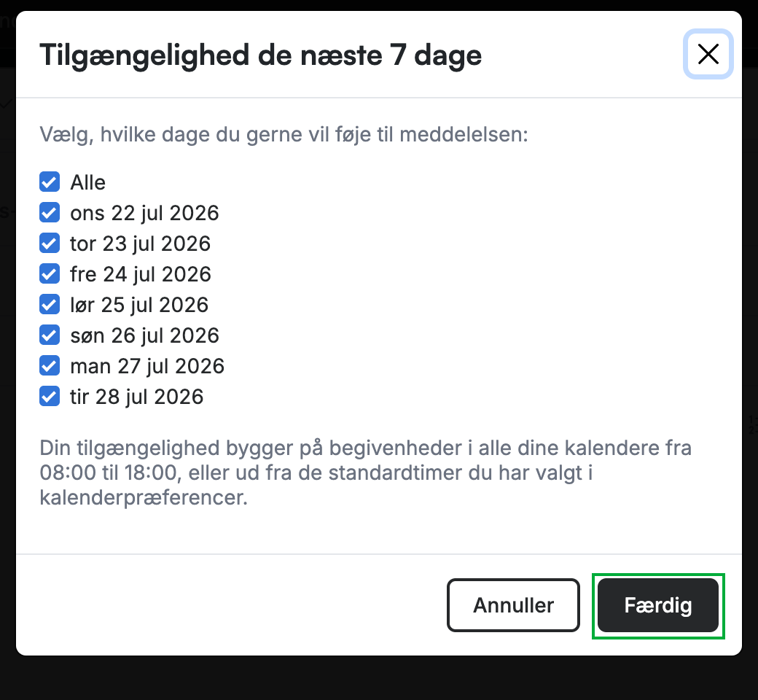The image size is (758, 700).
Task: Click the Annuller button
Action: pyautogui.click(x=513, y=605)
